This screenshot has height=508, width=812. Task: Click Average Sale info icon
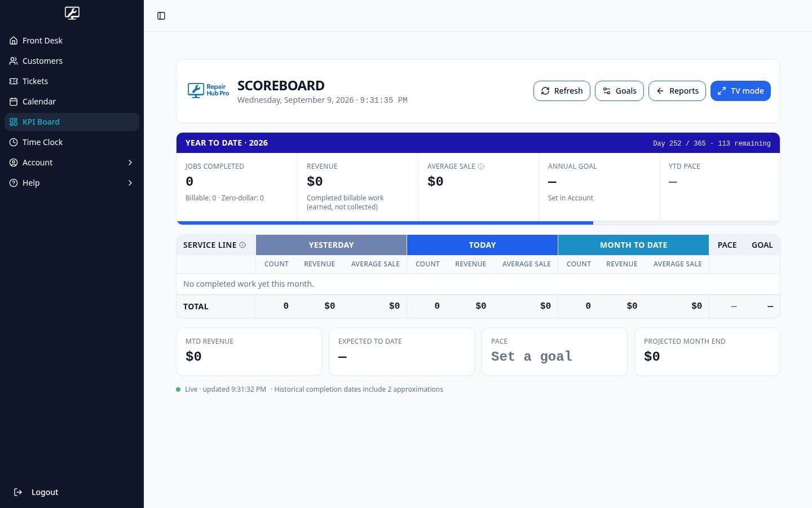(481, 167)
